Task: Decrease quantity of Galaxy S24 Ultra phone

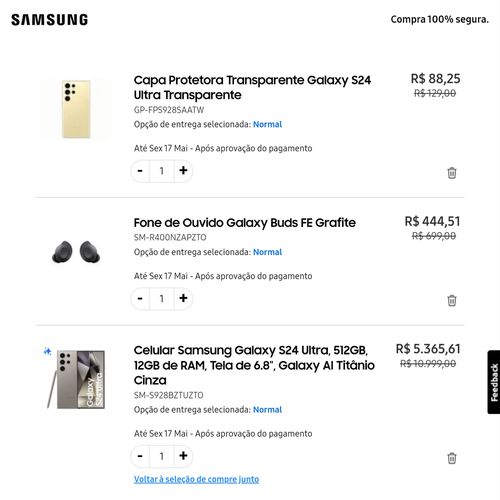Action: point(140,456)
